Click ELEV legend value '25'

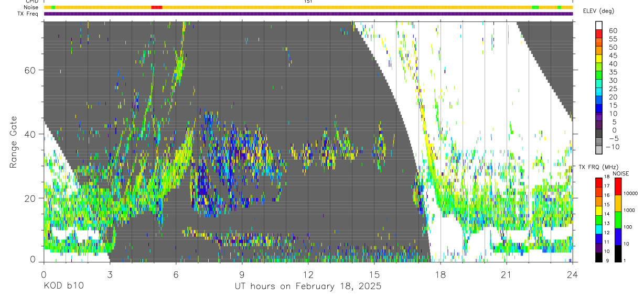click(612, 89)
